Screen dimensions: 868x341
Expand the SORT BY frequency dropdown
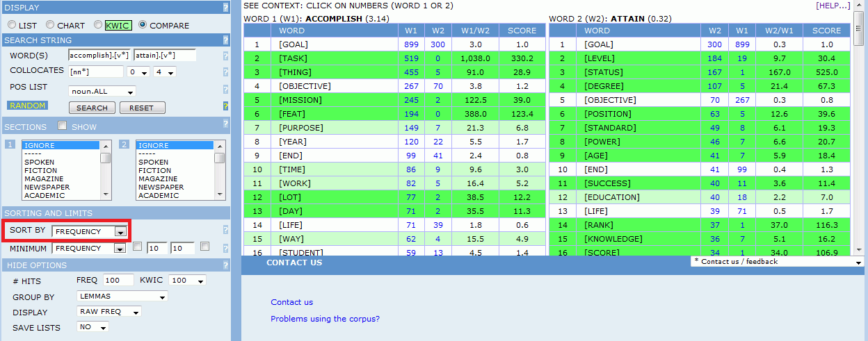tap(120, 231)
